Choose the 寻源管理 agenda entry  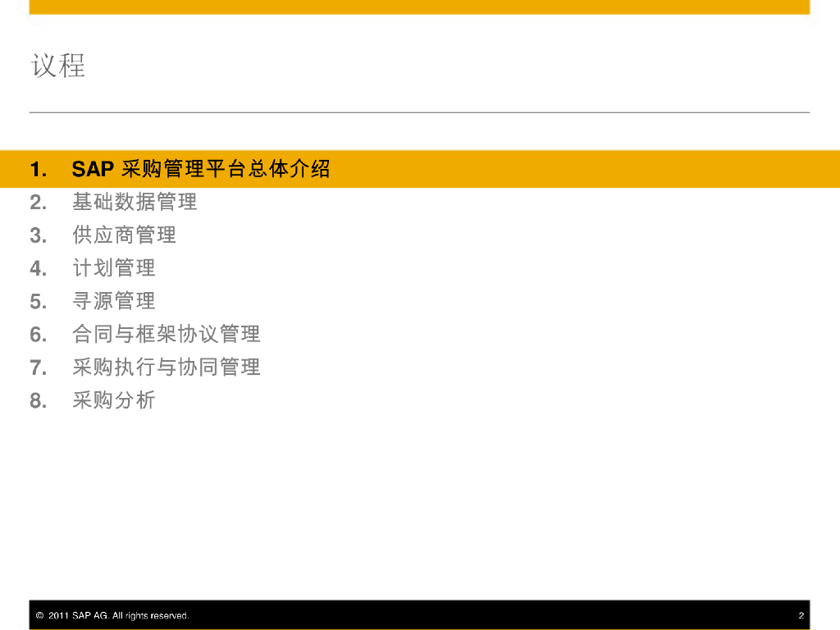(x=113, y=301)
